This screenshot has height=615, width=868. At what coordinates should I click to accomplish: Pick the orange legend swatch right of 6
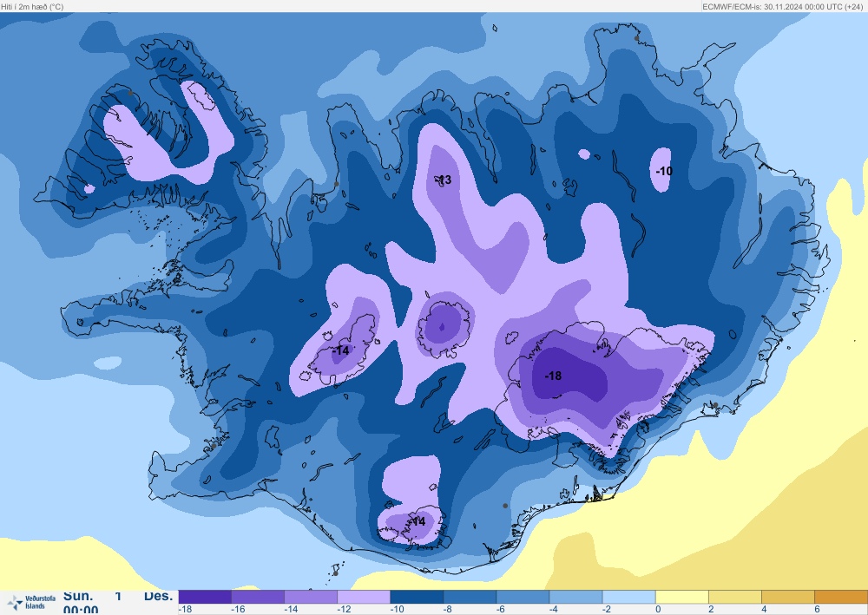click(x=841, y=597)
